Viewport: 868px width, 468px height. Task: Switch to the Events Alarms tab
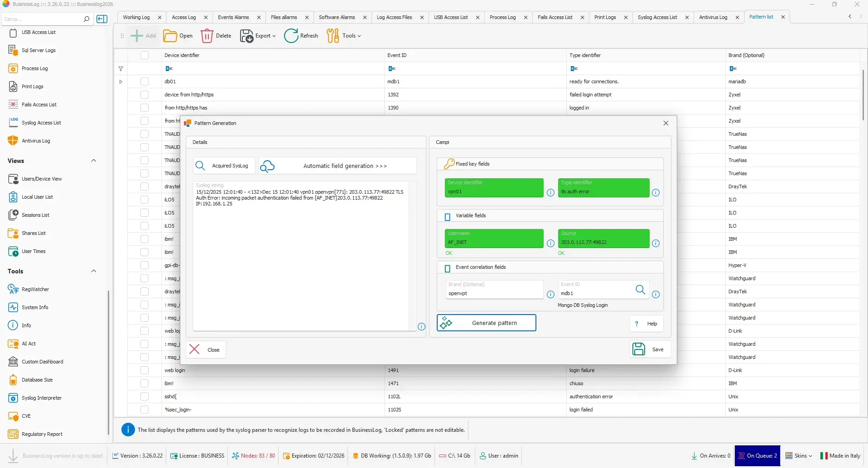(x=233, y=17)
